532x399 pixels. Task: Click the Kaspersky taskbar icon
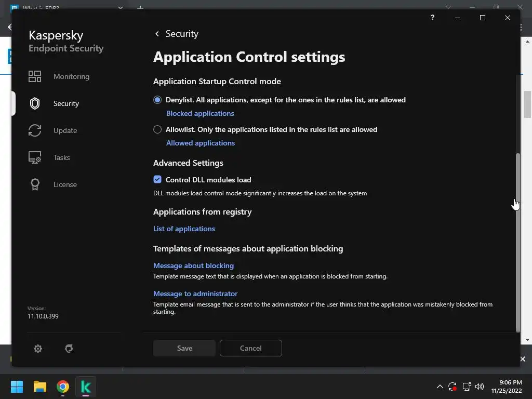tap(86, 387)
